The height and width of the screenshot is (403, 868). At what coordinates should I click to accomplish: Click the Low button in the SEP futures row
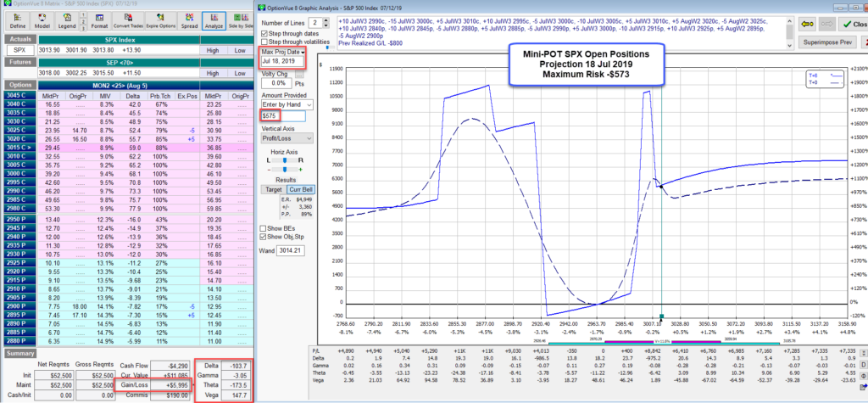[240, 73]
